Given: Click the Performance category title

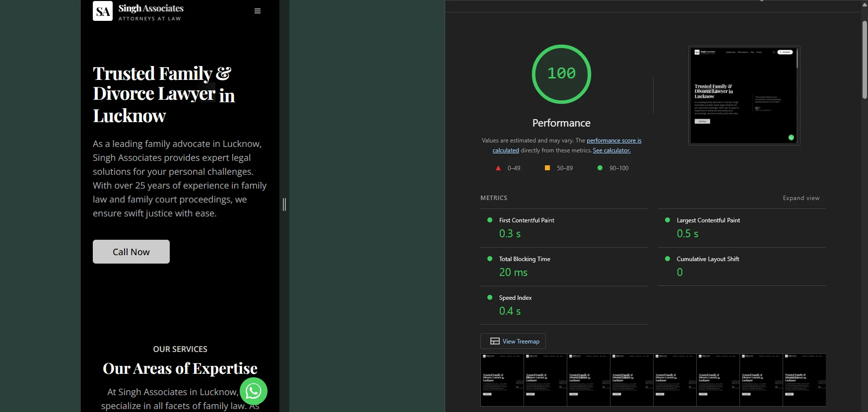Looking at the screenshot, I should click(561, 123).
